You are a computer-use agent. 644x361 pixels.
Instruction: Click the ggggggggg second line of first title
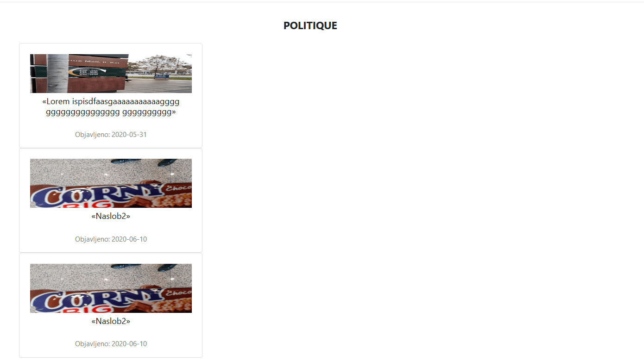[111, 112]
